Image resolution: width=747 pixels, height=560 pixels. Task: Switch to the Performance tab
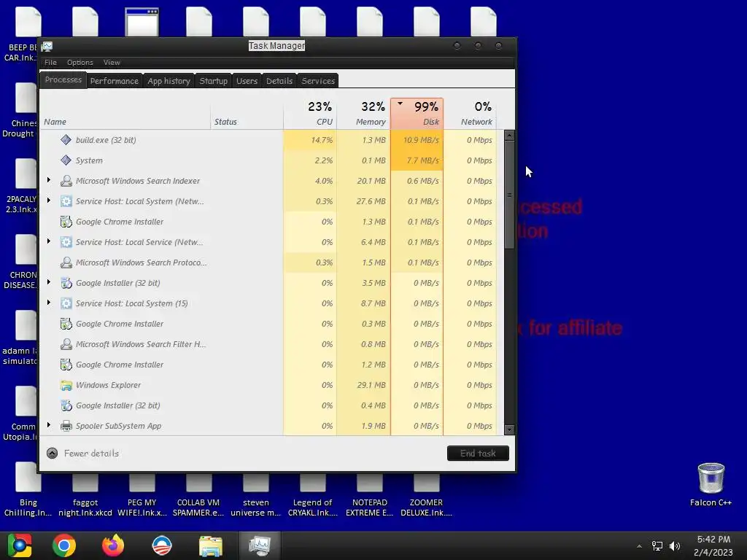[115, 81]
